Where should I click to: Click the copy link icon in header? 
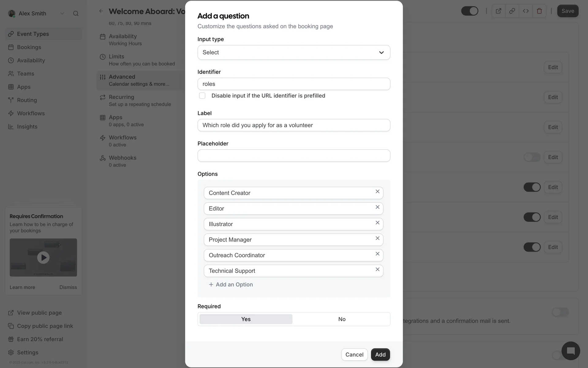point(512,11)
